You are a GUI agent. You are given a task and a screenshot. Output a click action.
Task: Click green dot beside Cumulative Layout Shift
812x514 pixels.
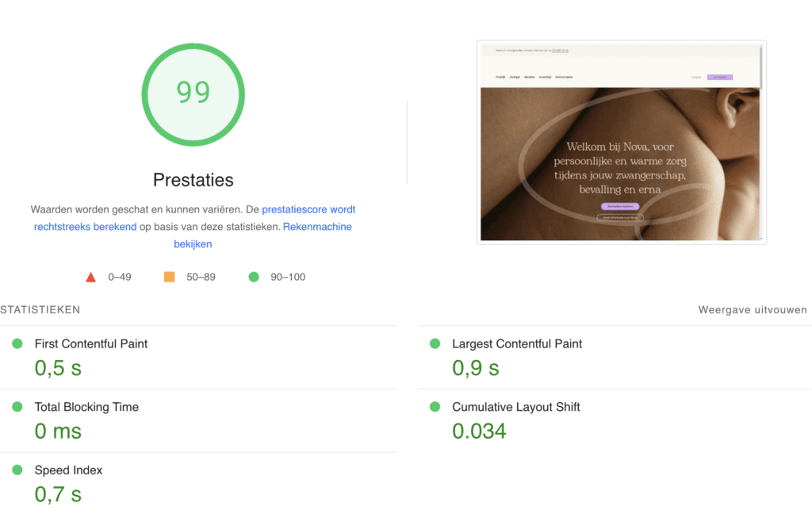[435, 407]
